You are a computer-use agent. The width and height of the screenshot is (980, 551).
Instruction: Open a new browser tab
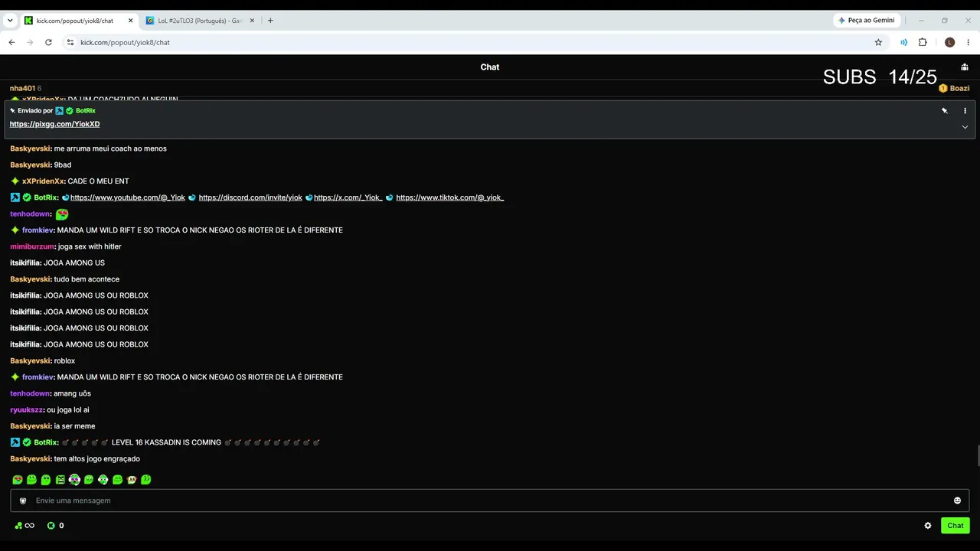pos(270,21)
